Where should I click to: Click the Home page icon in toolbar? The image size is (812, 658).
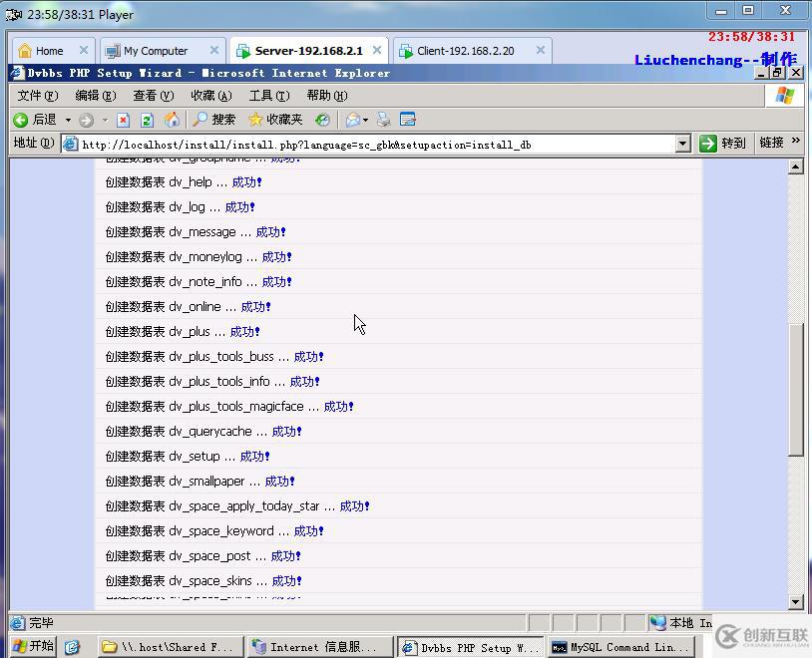(x=172, y=120)
